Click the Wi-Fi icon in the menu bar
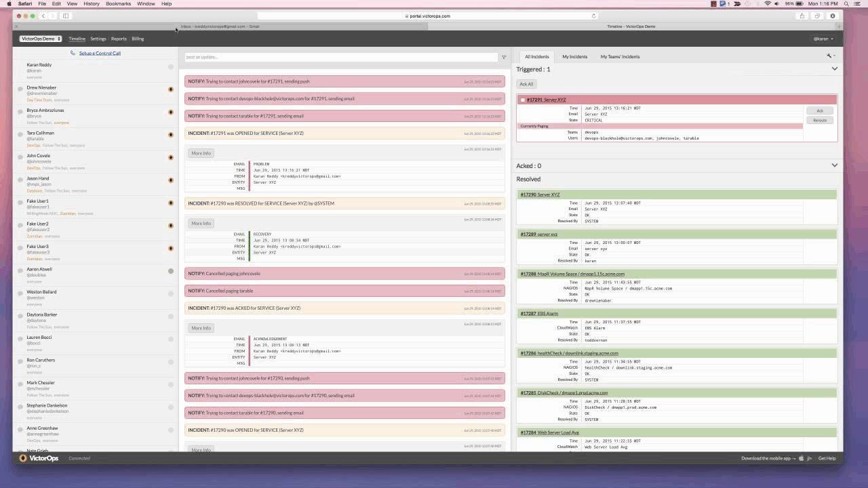This screenshot has height=488, width=868. [768, 3]
